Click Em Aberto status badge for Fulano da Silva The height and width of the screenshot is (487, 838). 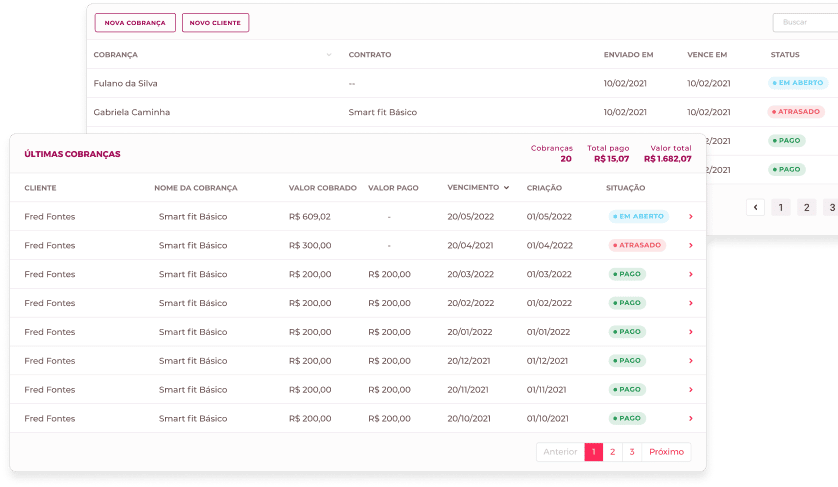[798, 83]
